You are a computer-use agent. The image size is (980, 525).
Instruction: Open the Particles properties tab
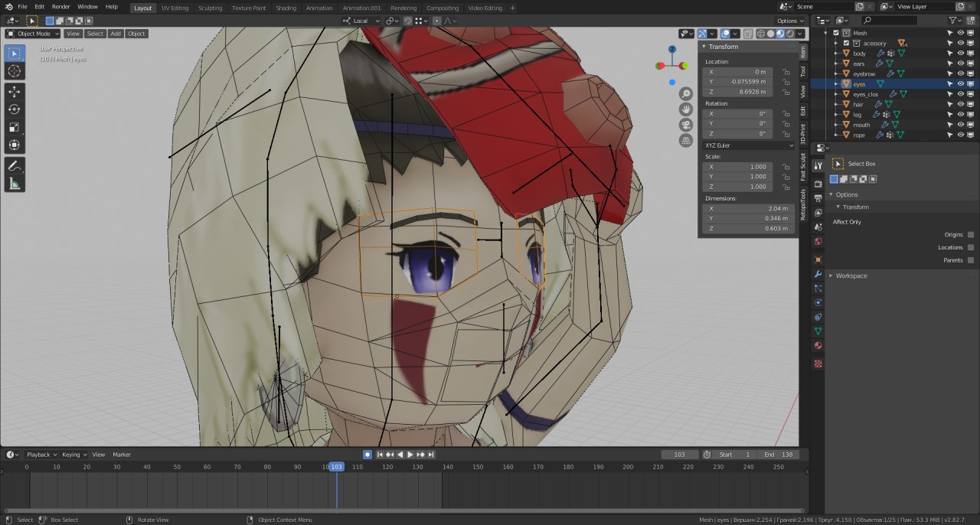818,289
